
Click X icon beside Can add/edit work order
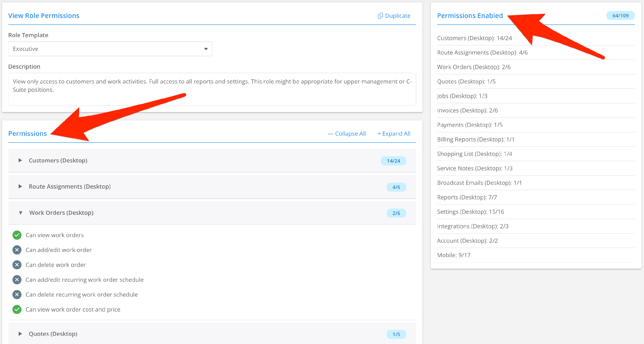pos(17,250)
